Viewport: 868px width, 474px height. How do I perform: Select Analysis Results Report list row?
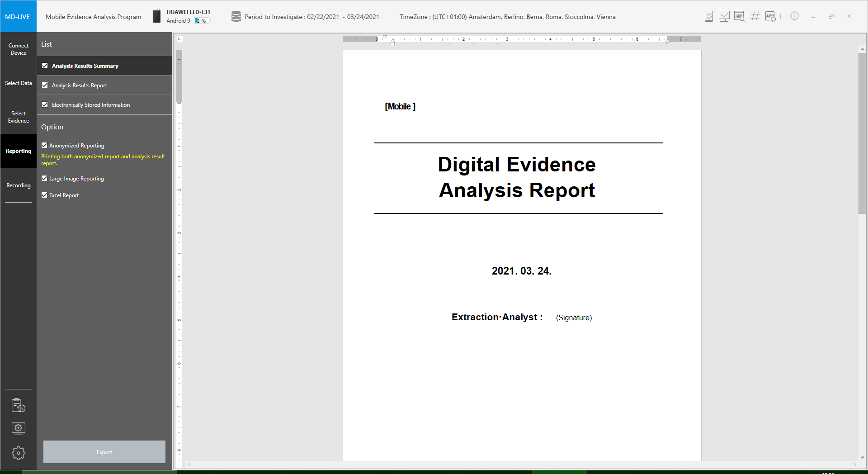tap(104, 85)
